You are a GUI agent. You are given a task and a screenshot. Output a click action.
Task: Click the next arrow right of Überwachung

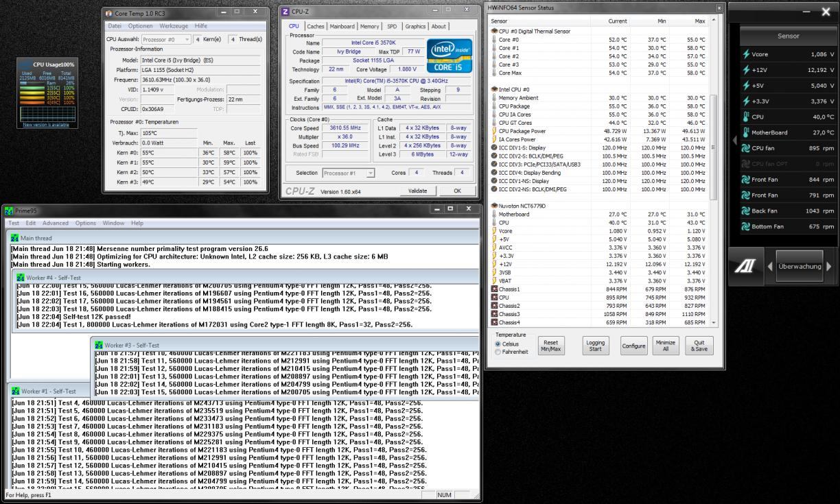point(828,266)
